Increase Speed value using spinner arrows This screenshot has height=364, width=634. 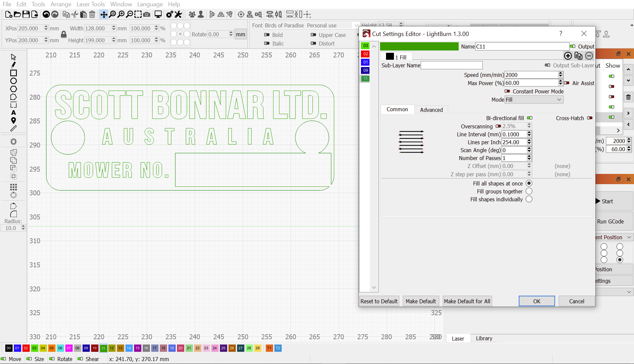pos(560,73)
